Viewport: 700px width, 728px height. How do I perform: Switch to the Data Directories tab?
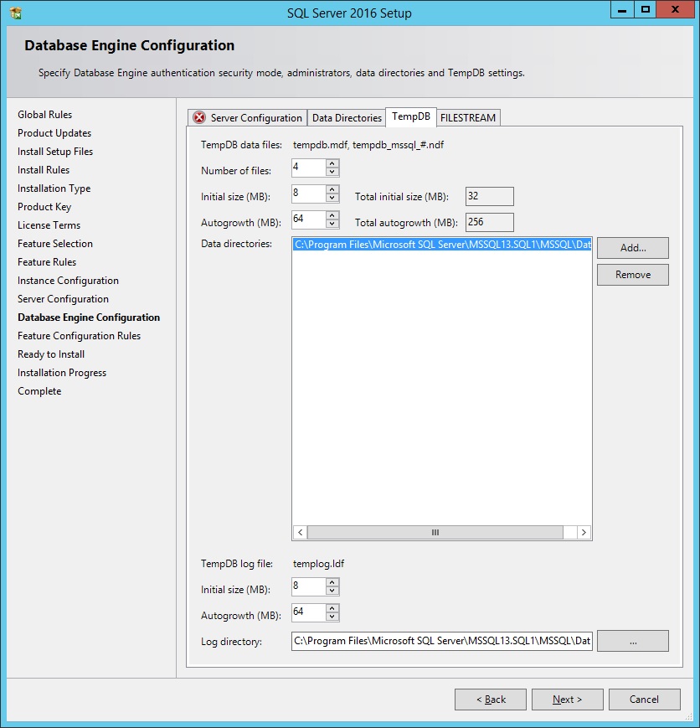tap(347, 117)
